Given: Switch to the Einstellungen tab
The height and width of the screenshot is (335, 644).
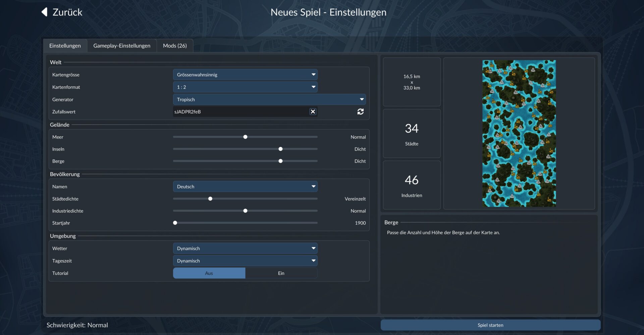Looking at the screenshot, I should (65, 46).
